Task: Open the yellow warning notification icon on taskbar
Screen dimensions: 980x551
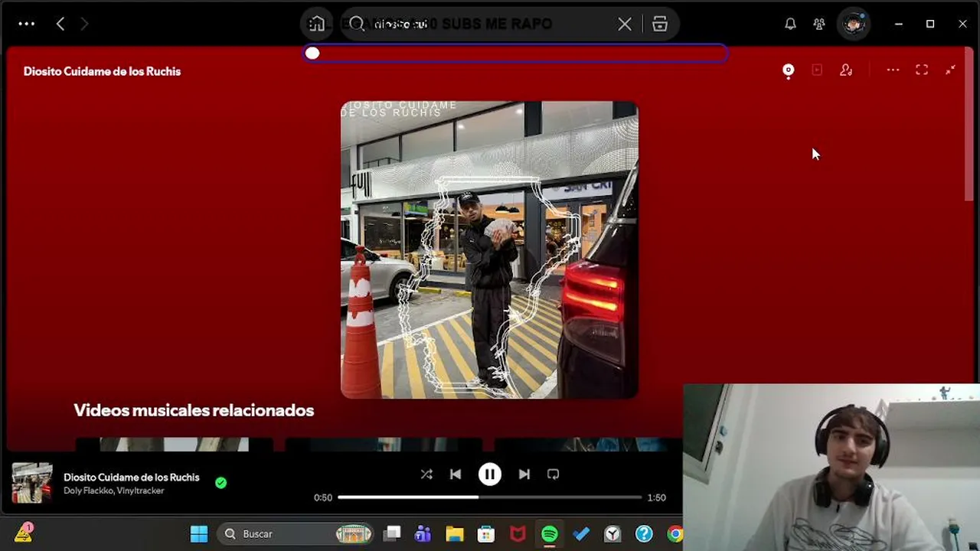Action: (24, 533)
